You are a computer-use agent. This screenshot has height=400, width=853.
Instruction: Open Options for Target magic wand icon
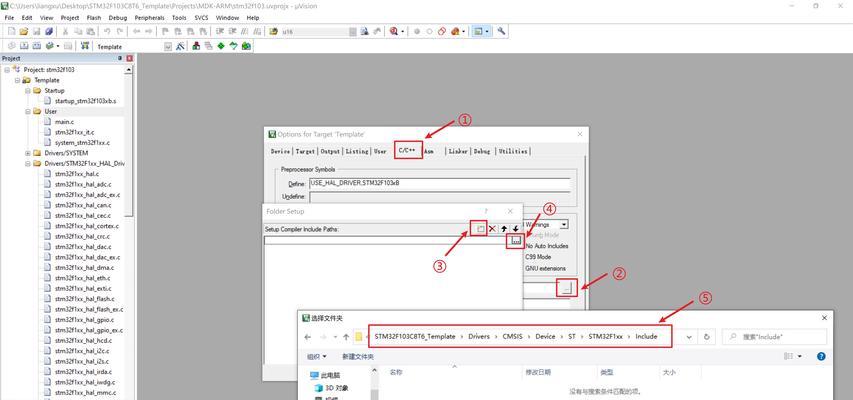tap(180, 46)
